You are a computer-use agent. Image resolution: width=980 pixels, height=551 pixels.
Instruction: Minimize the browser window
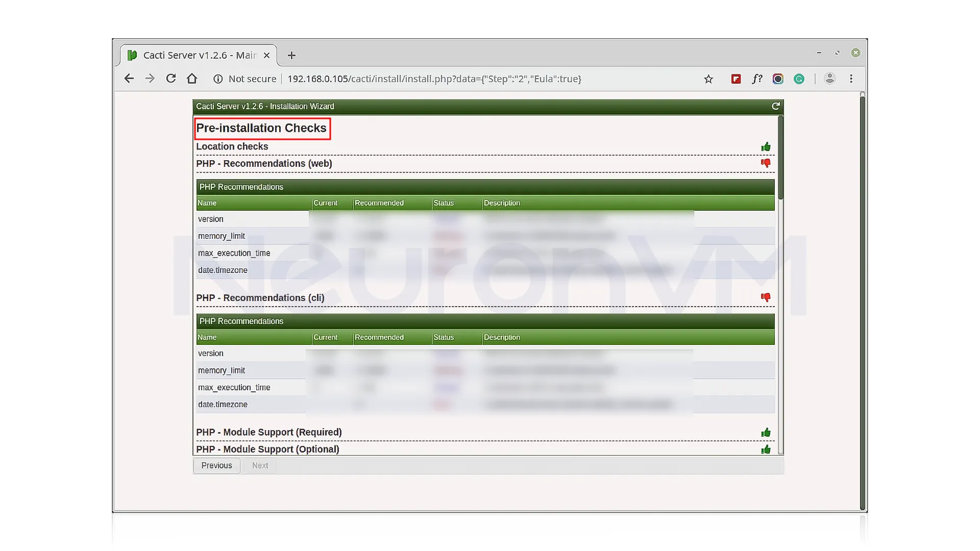click(819, 53)
